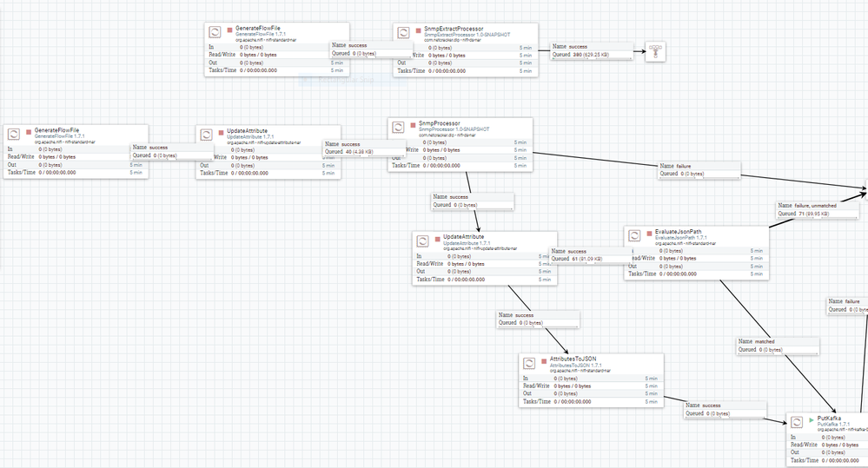This screenshot has width=868, height=468.
Task: Select 'failure, unmatched' connection with 71 queued
Action: 818,209
